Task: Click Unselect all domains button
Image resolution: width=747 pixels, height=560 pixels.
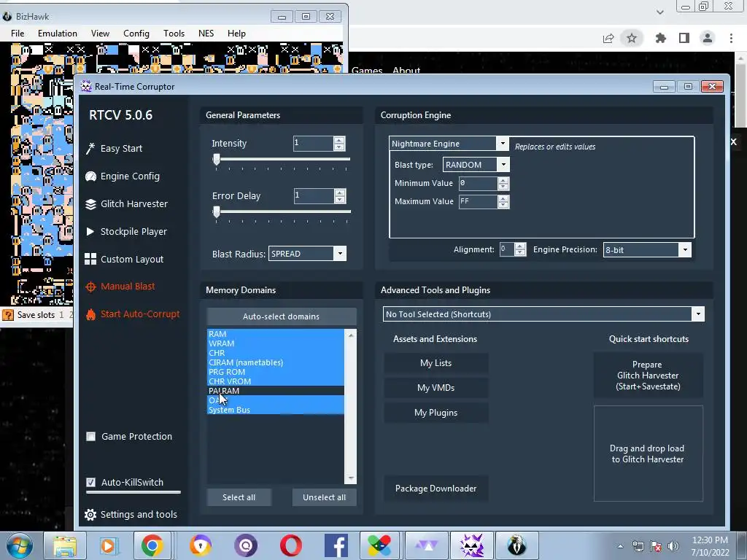Action: tap(324, 497)
